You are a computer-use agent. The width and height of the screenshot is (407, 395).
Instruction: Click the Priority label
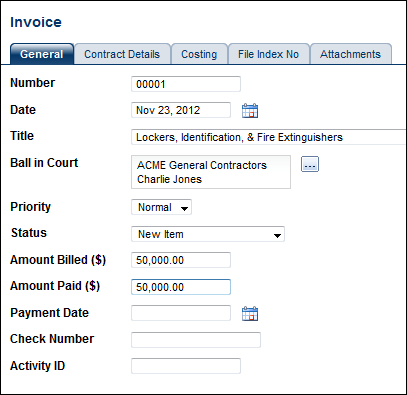31,207
